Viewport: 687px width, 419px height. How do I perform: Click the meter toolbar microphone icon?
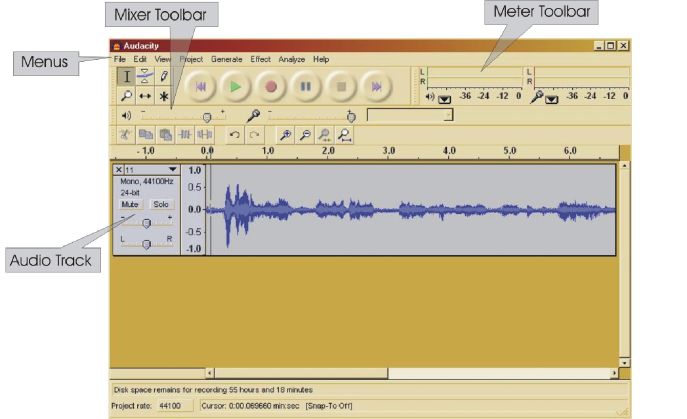[536, 96]
